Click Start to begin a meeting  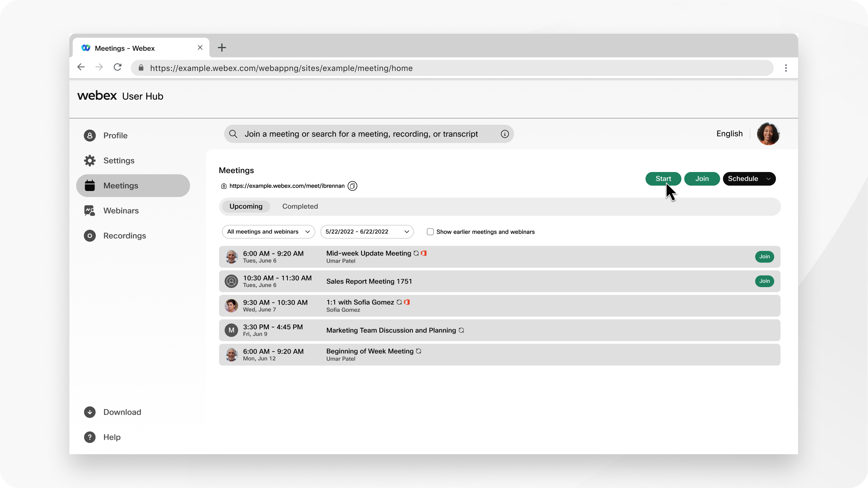(664, 179)
